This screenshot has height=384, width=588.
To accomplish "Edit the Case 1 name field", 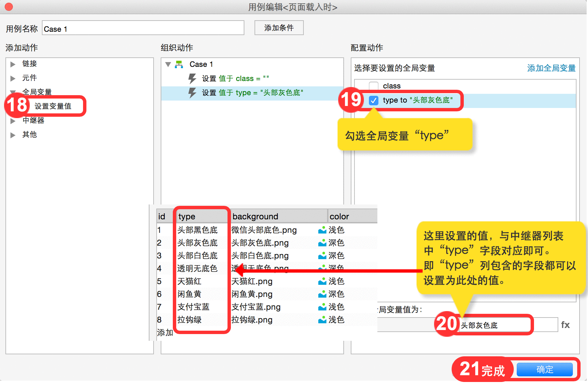I will pos(143,28).
